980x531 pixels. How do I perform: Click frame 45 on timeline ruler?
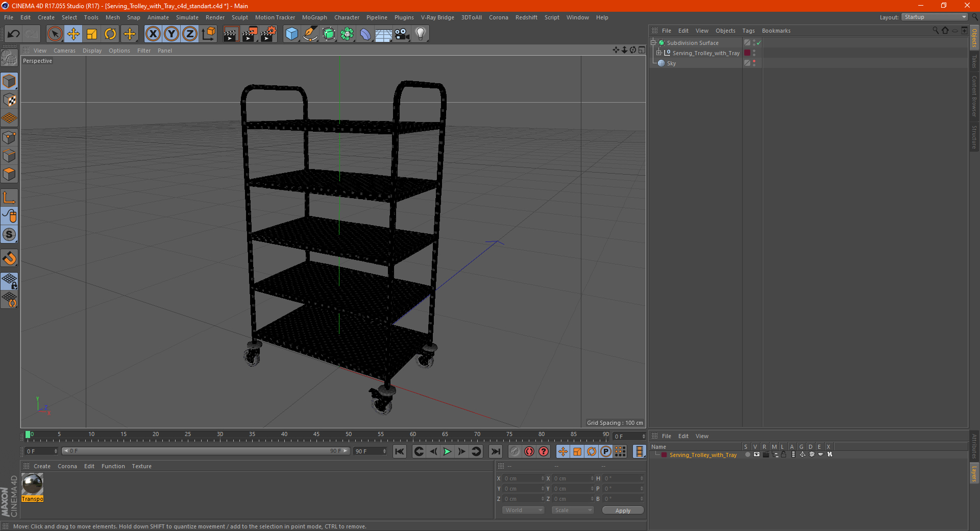pos(316,435)
